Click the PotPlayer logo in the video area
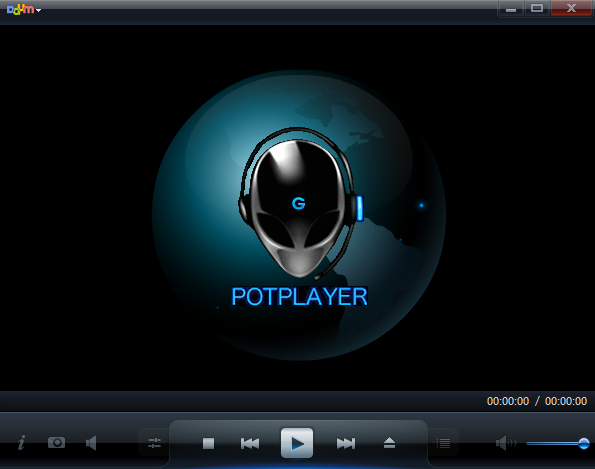The image size is (595, 469). point(299,215)
